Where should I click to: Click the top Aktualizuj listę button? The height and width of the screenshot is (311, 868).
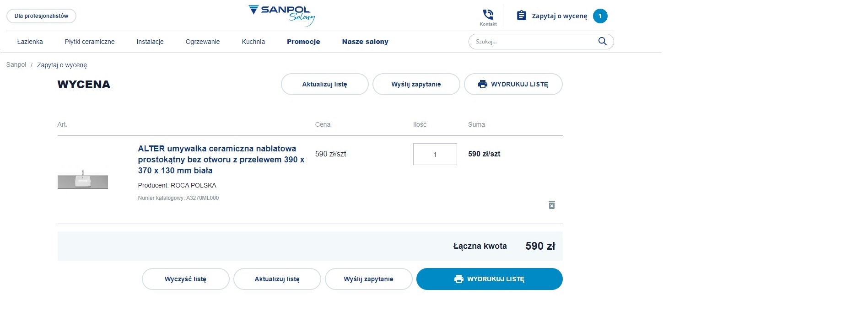324,84
